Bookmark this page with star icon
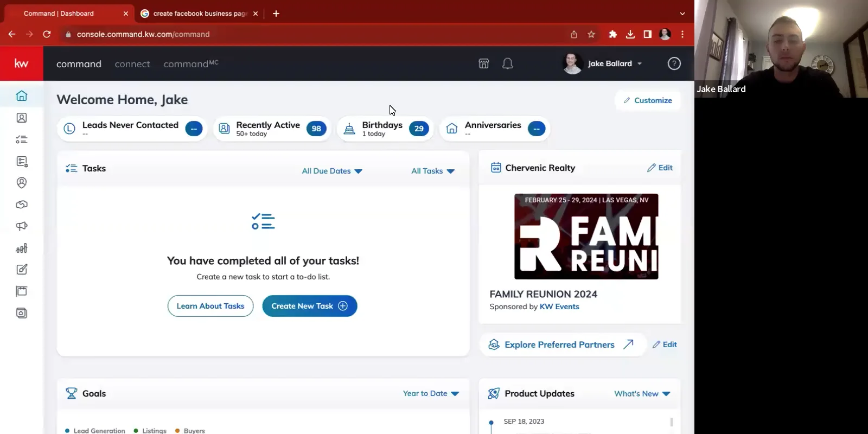The image size is (868, 434). (x=591, y=34)
